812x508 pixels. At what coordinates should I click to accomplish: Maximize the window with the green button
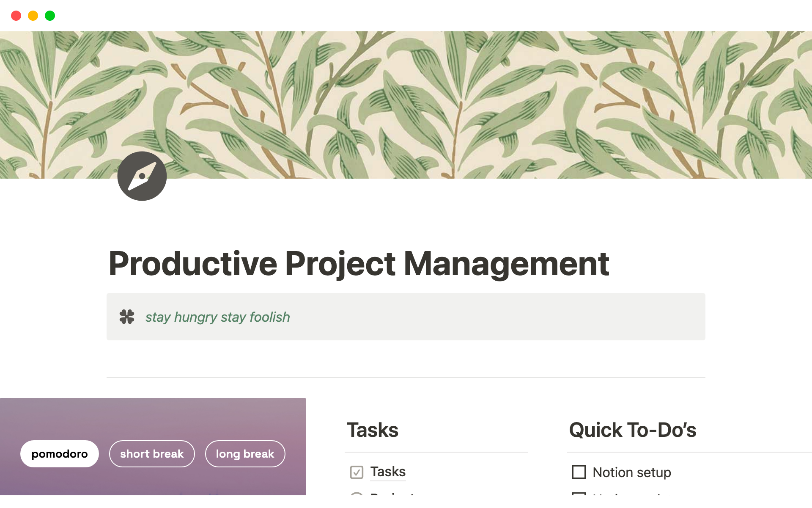tap(50, 16)
